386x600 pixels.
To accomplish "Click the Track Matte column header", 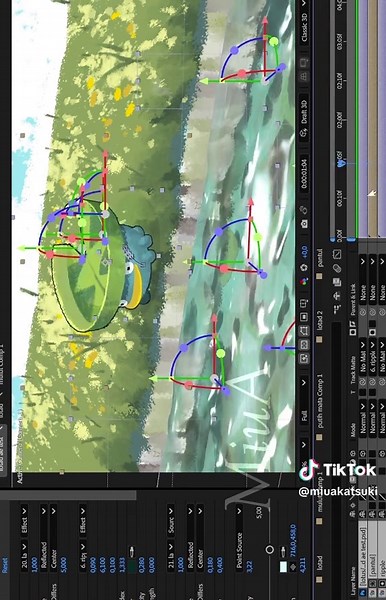I will pos(353,370).
